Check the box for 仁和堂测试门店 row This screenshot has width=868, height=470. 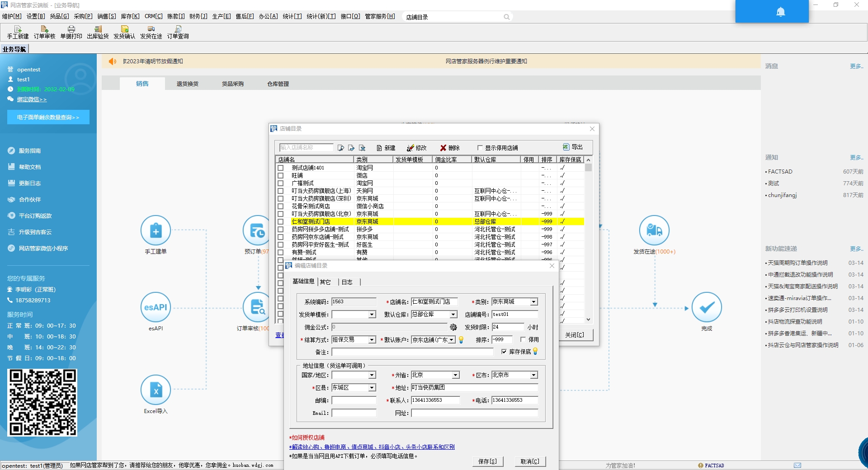280,221
